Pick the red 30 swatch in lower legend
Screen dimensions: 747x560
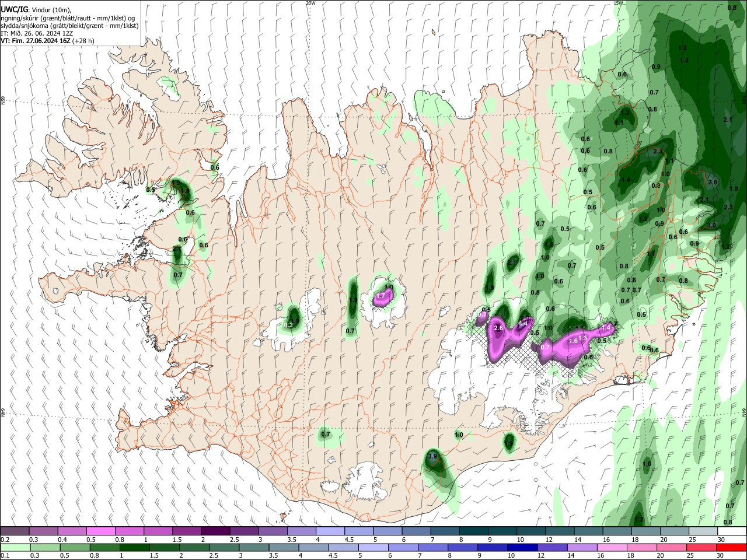coord(732,548)
